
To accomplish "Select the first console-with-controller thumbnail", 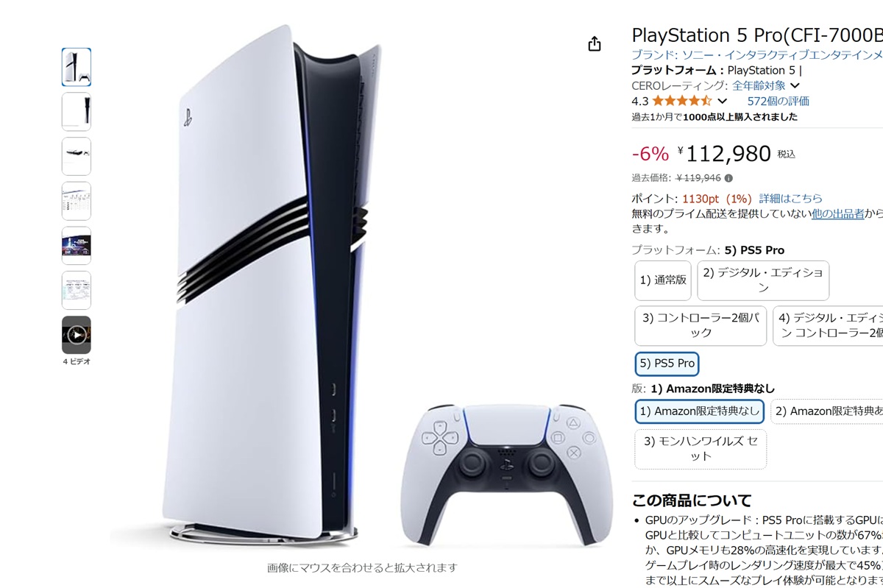I will pyautogui.click(x=77, y=68).
